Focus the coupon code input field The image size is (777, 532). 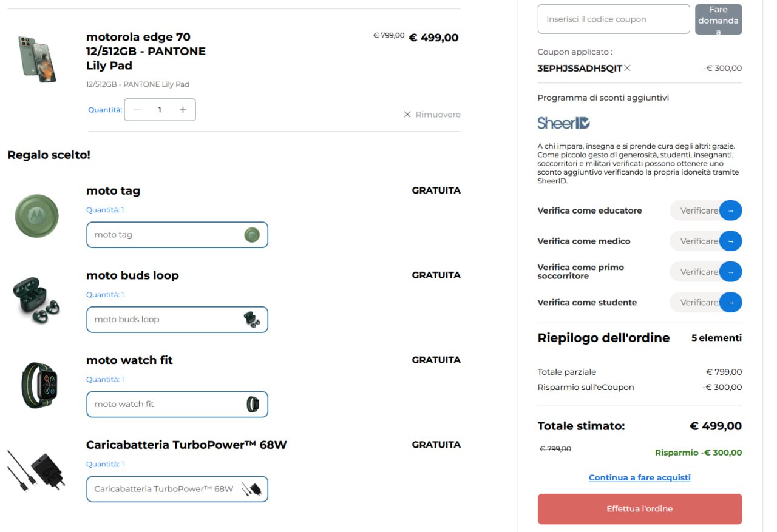(x=613, y=19)
